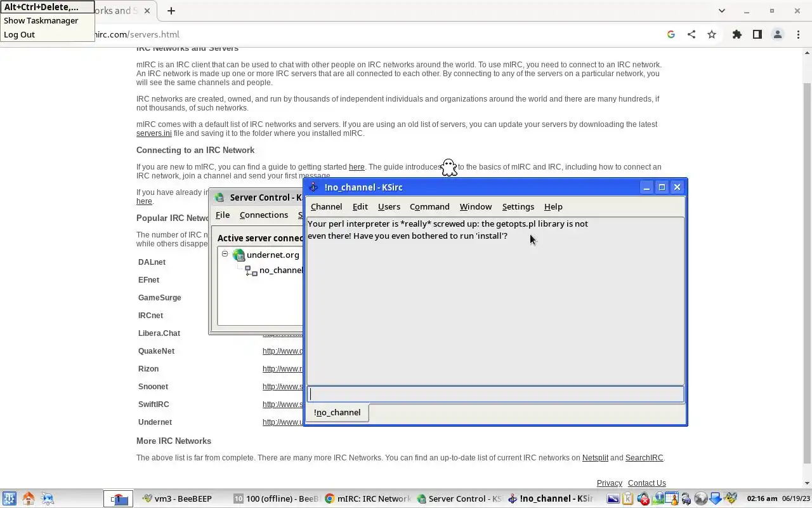Screen dimensions: 812x508
Task: Open Settings menu in KSirc window
Action: [518, 206]
